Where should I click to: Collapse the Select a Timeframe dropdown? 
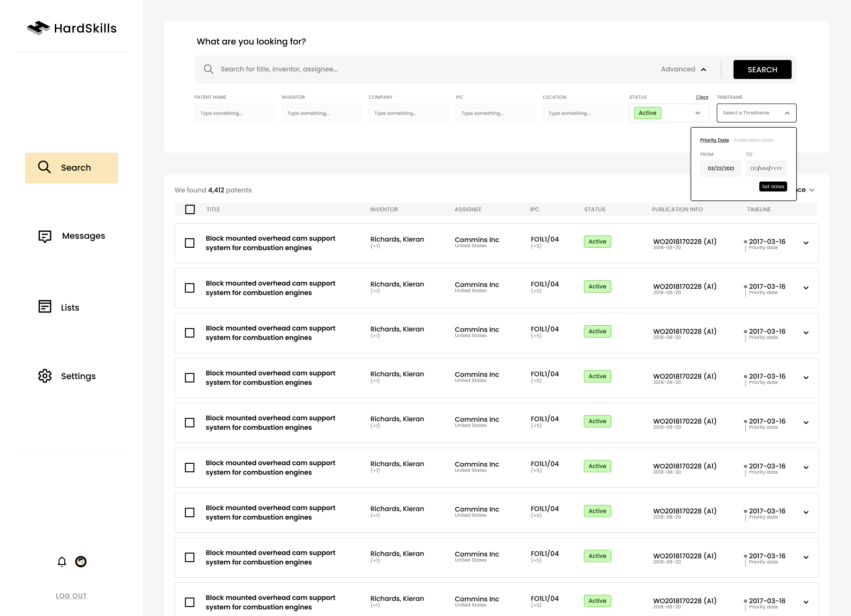click(x=787, y=113)
